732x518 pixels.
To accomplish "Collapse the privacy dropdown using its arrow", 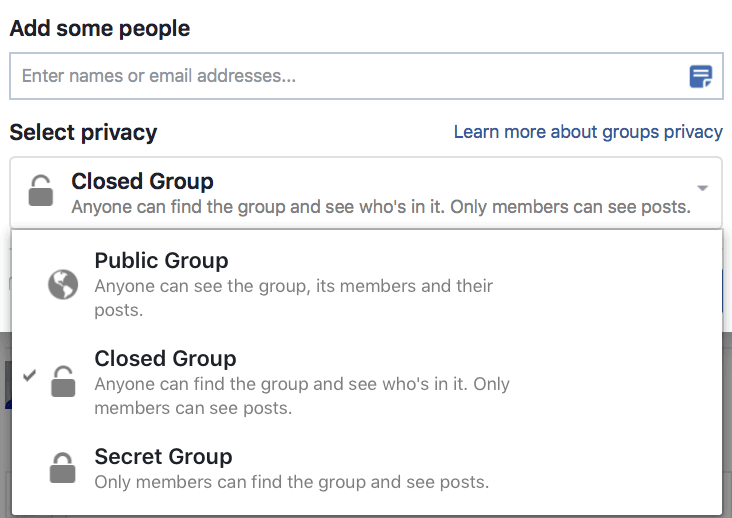I will (x=702, y=188).
